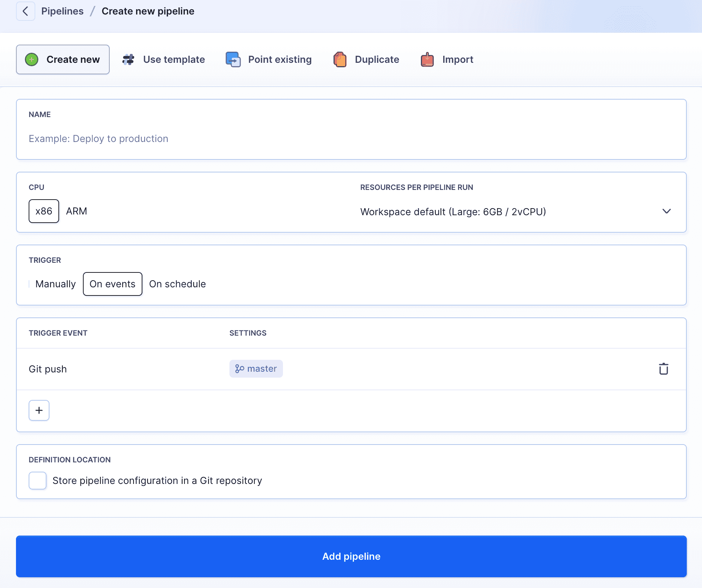The width and height of the screenshot is (702, 588).
Task: Click the Create new pipeline breadcrumb title
Action: (148, 11)
